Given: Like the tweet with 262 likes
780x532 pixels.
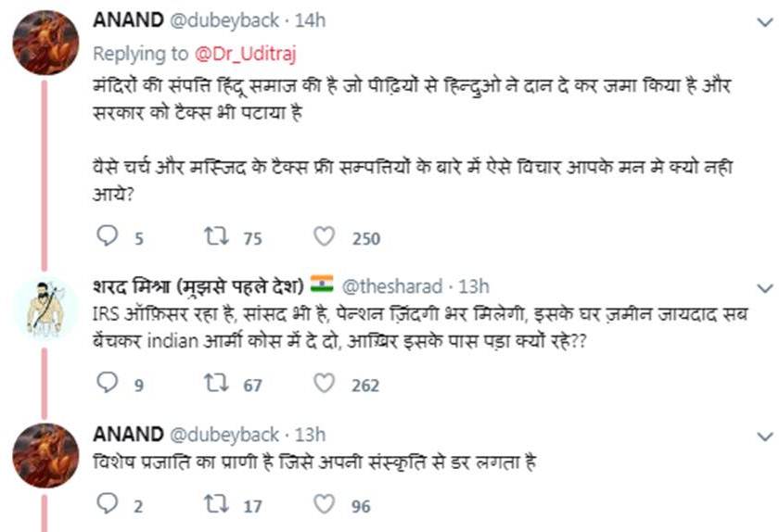Looking at the screenshot, I should (x=324, y=384).
